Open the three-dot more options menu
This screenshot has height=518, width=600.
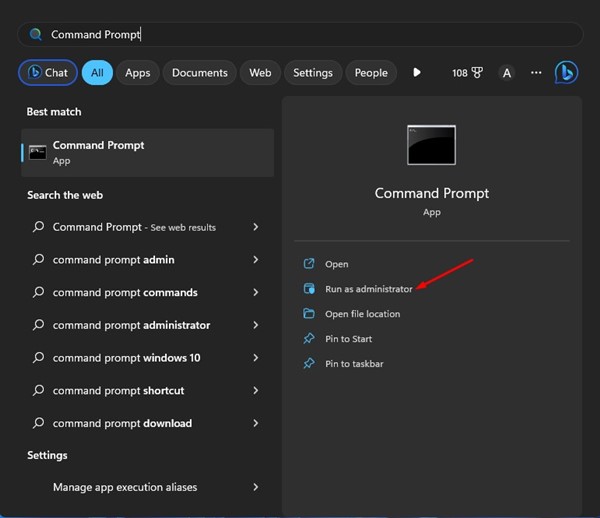[536, 72]
